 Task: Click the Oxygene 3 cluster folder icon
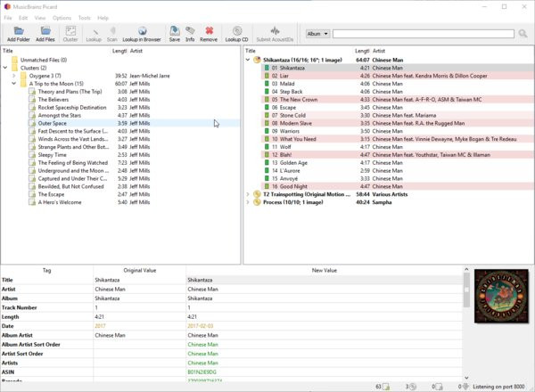click(23, 76)
